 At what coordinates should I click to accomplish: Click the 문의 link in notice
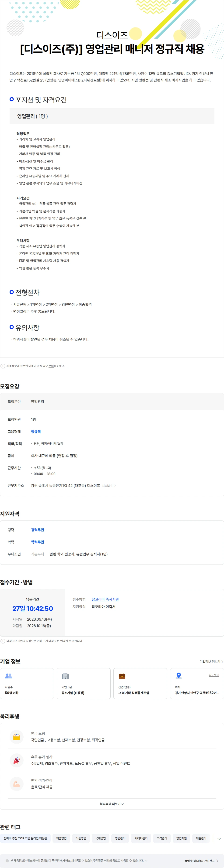(x=51, y=366)
